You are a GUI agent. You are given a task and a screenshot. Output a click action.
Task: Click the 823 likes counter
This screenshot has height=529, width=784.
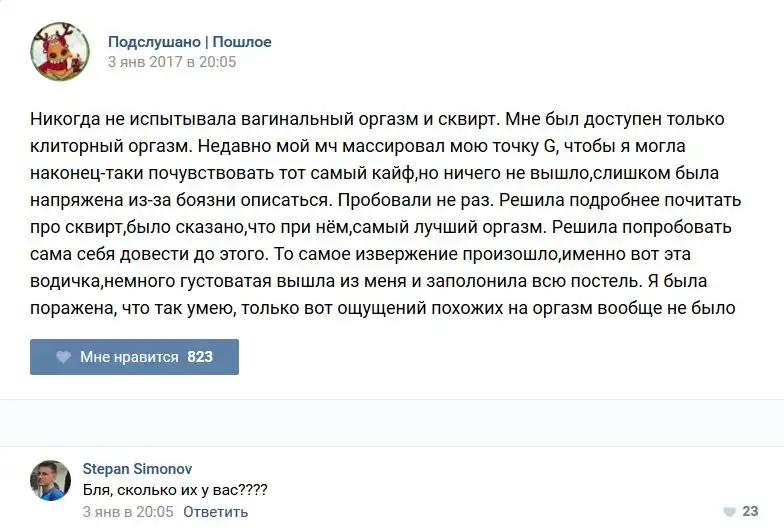200,357
